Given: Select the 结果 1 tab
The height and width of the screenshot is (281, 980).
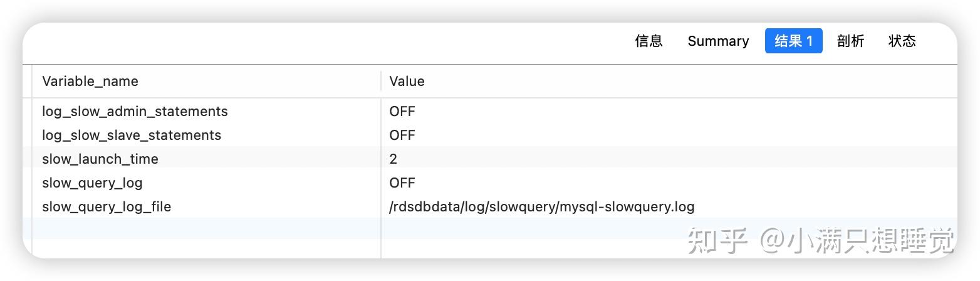Looking at the screenshot, I should pyautogui.click(x=793, y=41).
